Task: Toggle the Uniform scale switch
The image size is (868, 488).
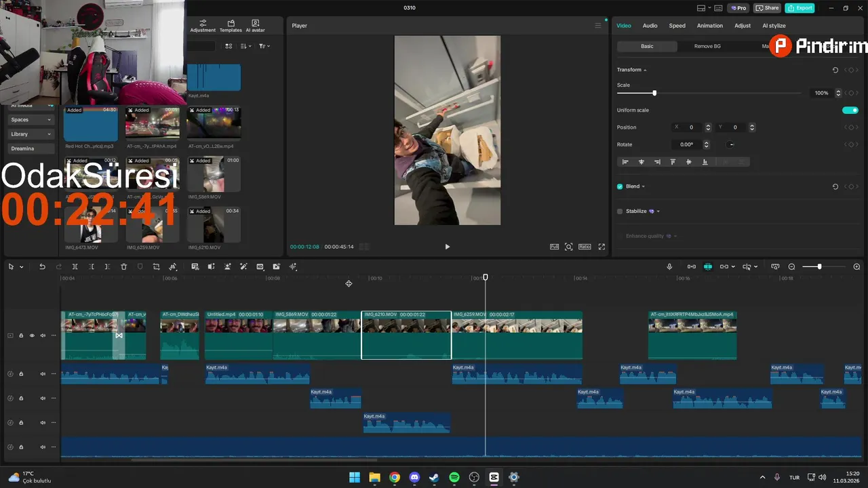Action: tap(850, 110)
